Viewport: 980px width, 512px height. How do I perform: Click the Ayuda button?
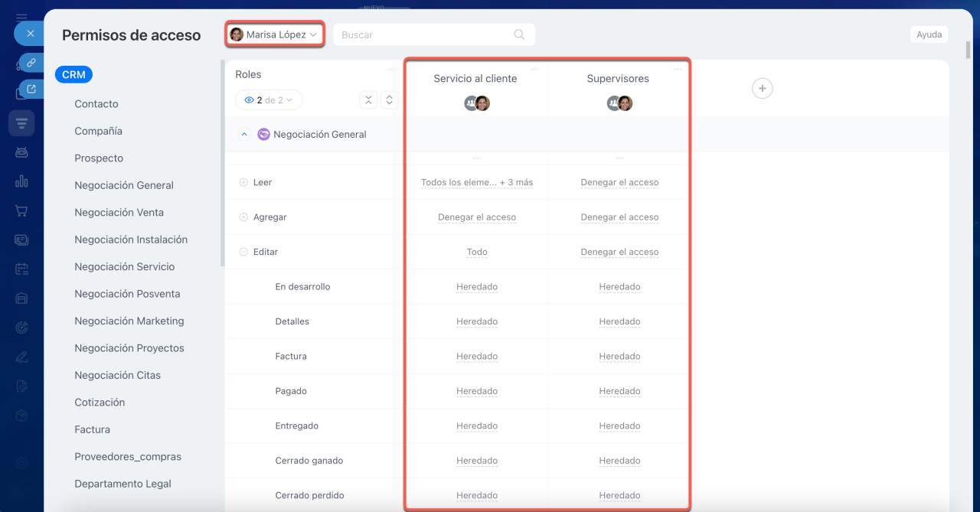[929, 34]
